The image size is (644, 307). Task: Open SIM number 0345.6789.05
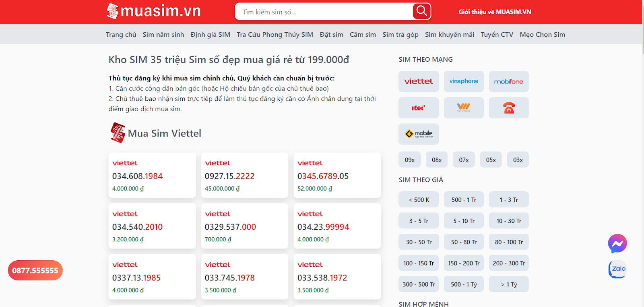[x=323, y=176]
